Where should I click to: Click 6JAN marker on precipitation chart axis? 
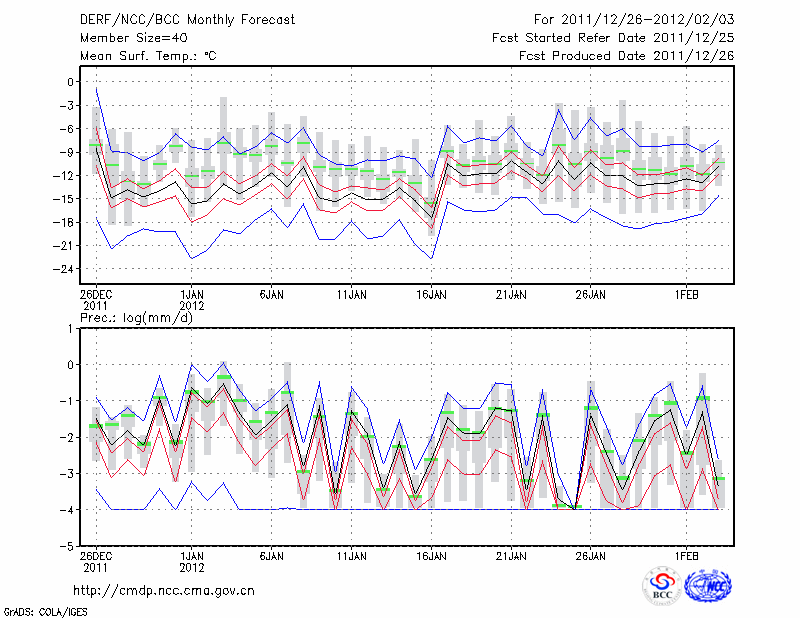[271, 555]
